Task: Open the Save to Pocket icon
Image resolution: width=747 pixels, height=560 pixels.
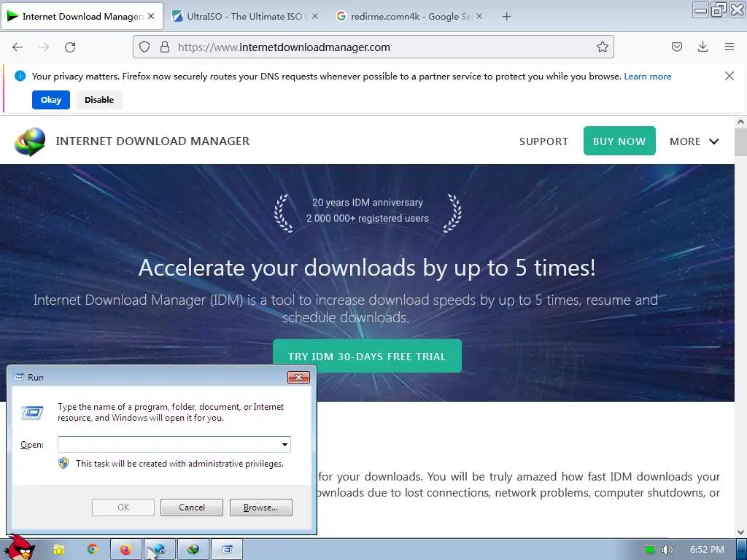Action: tap(676, 47)
